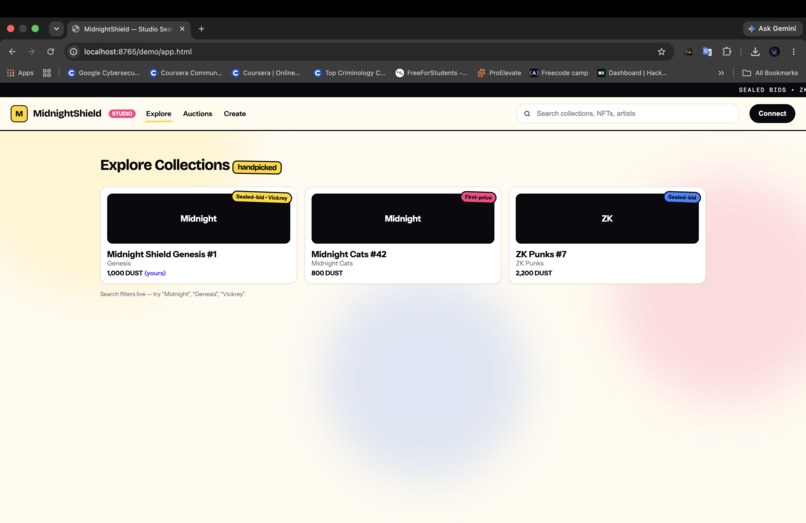The image size is (806, 523).
Task: Open a new tab with plus icon
Action: coord(202,29)
